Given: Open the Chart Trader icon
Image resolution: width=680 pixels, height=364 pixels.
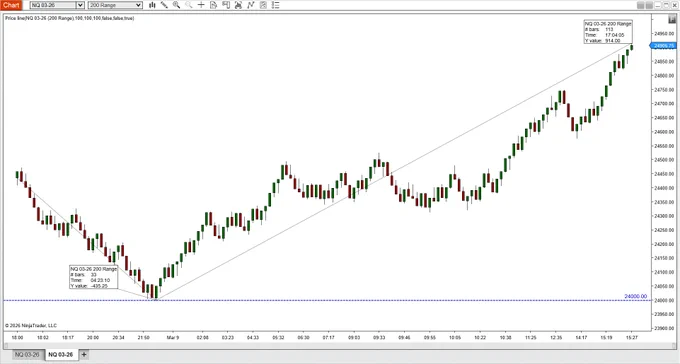Looking at the screenshot, I should point(226,5).
